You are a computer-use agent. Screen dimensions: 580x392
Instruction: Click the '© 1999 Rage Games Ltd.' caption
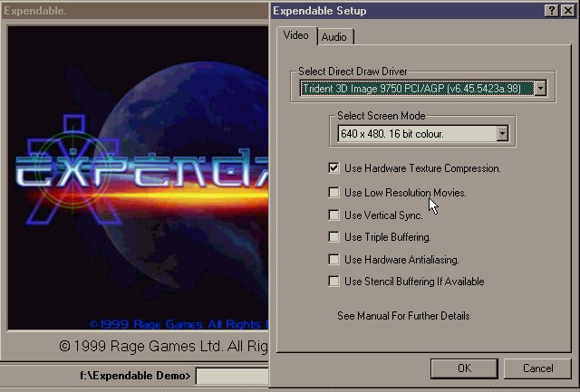(163, 346)
